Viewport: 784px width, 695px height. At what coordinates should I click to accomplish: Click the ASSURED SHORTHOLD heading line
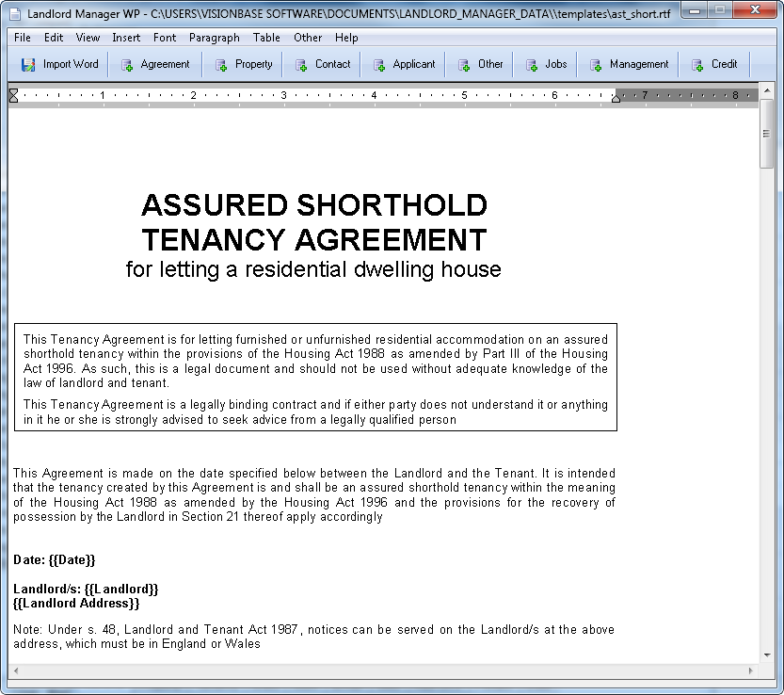tap(314, 205)
